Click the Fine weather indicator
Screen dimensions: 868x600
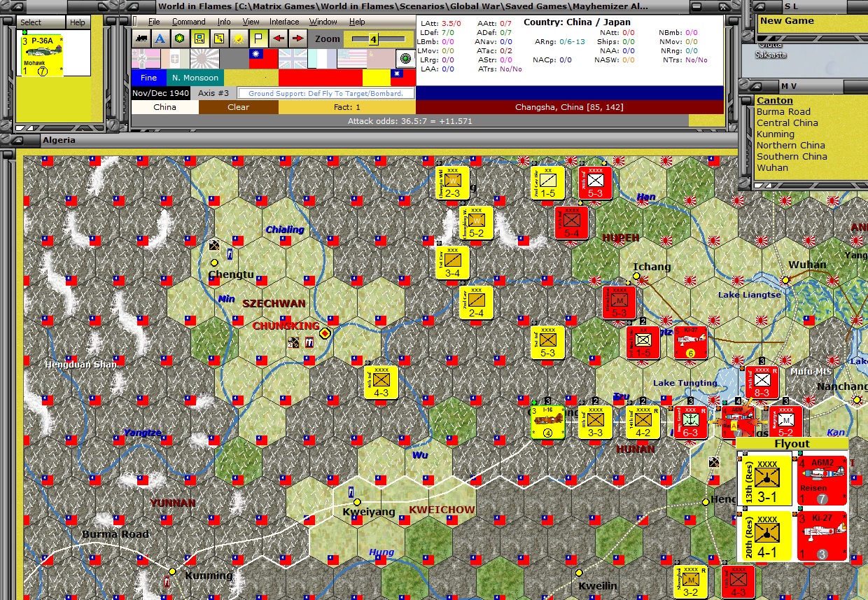[x=148, y=78]
